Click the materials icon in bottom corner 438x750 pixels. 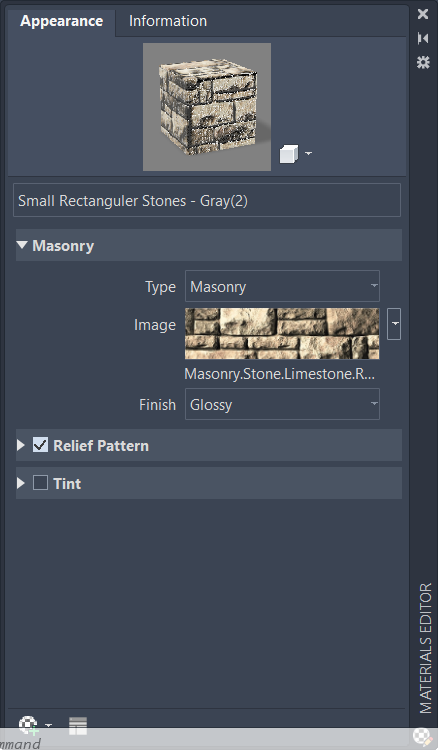click(423, 737)
